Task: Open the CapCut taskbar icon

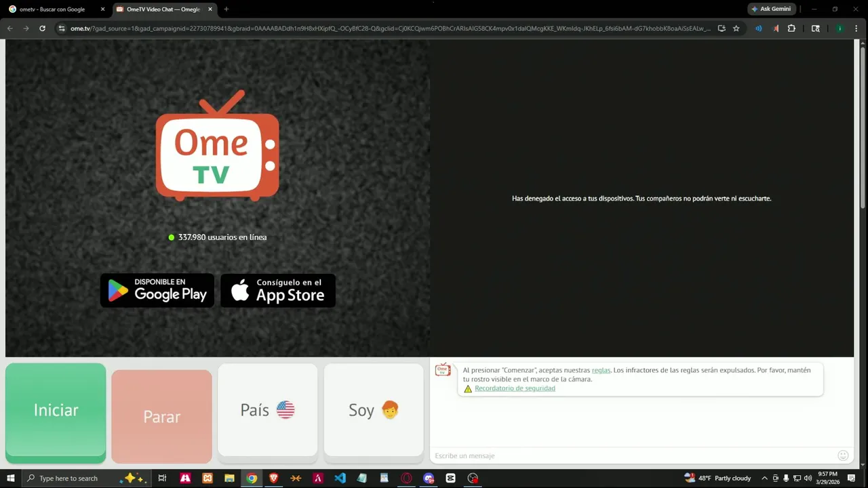Action: coord(450,478)
